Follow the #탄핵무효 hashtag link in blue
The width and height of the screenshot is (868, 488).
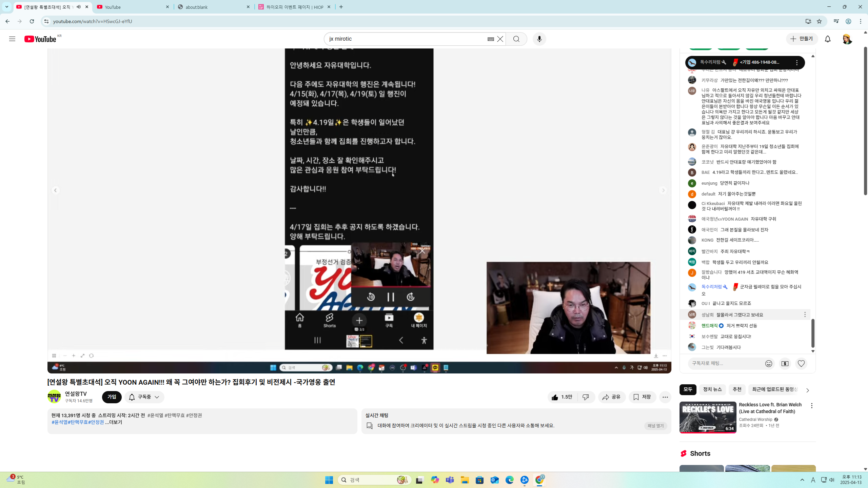click(78, 422)
